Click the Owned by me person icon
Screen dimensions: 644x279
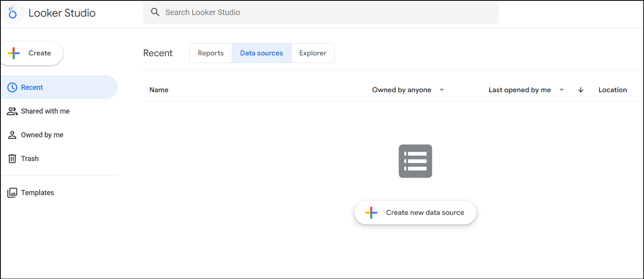[12, 135]
